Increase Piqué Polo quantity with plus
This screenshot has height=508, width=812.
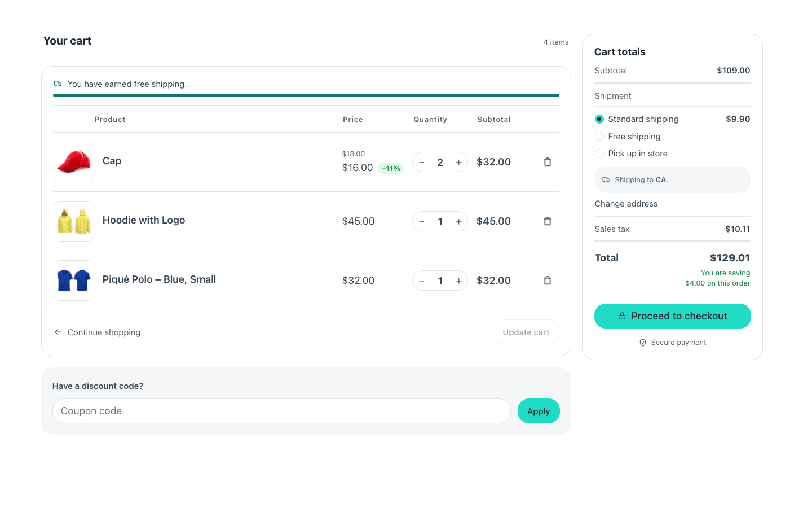(x=458, y=281)
